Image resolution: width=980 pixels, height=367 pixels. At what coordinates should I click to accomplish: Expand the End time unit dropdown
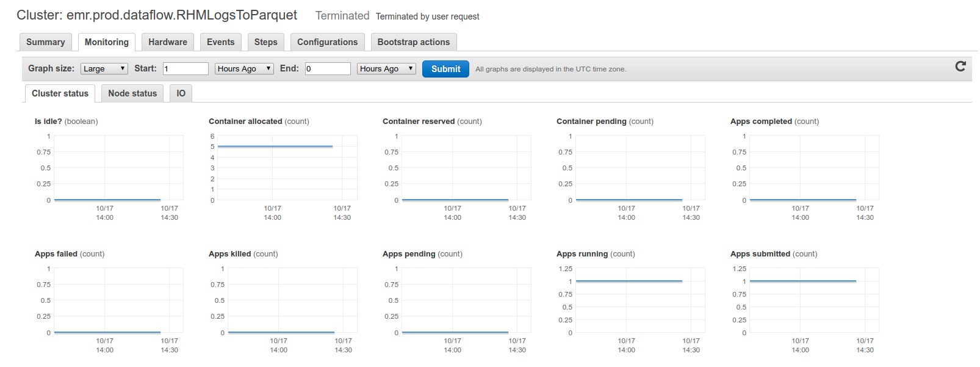386,69
